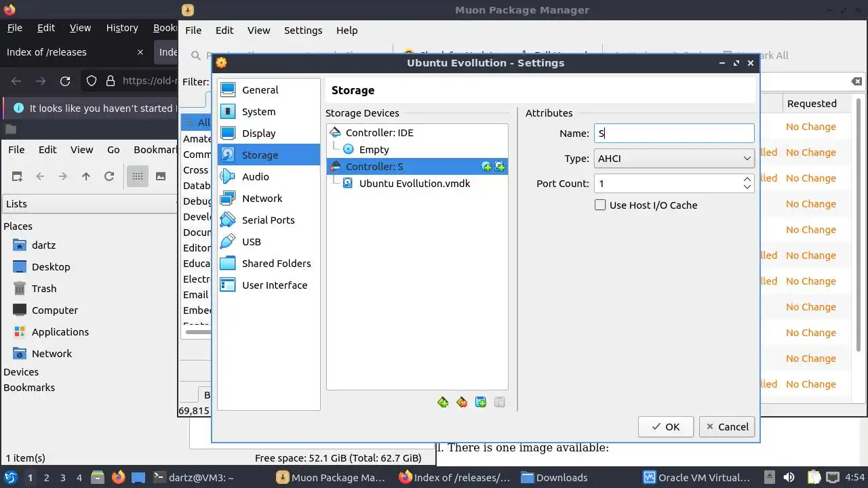The image size is (868, 488).
Task: Add optical drive to Controller: S
Action: point(486,167)
